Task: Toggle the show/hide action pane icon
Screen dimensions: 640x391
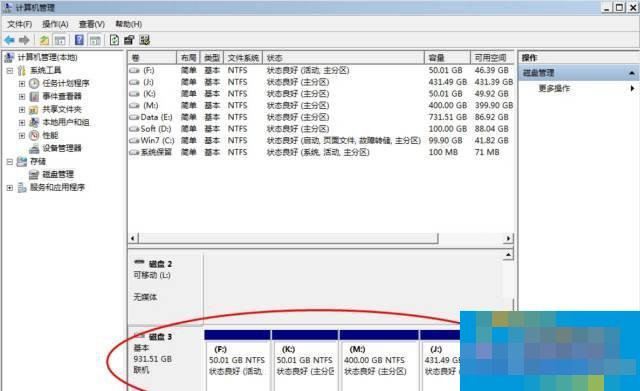Action: point(95,40)
